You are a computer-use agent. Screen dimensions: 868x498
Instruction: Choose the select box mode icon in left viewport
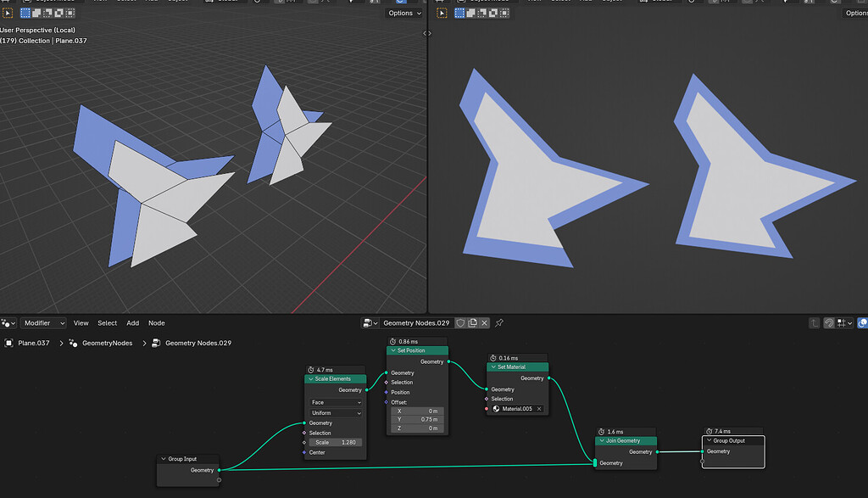click(25, 13)
